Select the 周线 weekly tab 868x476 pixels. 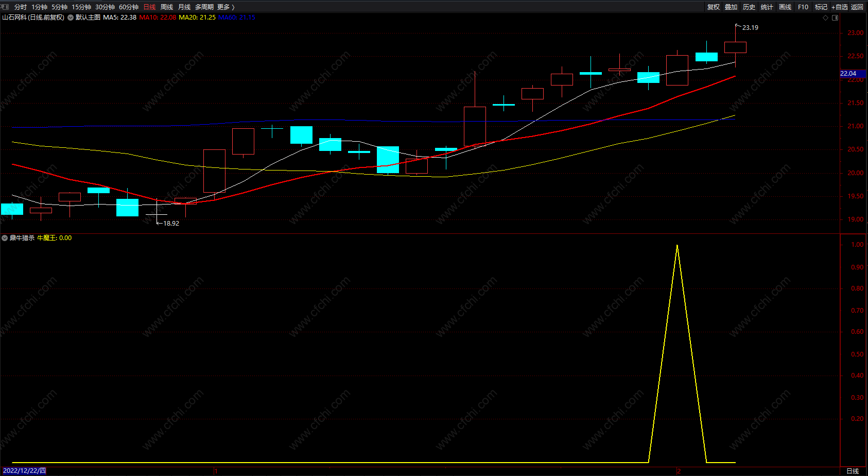coord(167,7)
